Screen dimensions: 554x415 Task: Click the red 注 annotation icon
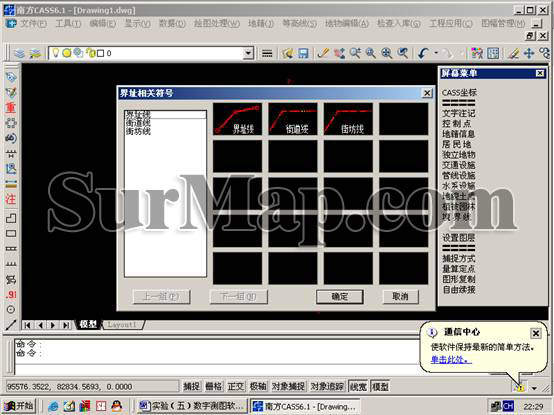(11, 199)
